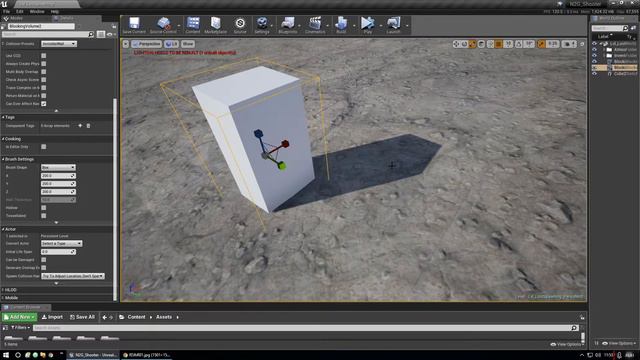Enable Can be Damaged checkbox
Screen dimensions: 640x360
[44, 260]
